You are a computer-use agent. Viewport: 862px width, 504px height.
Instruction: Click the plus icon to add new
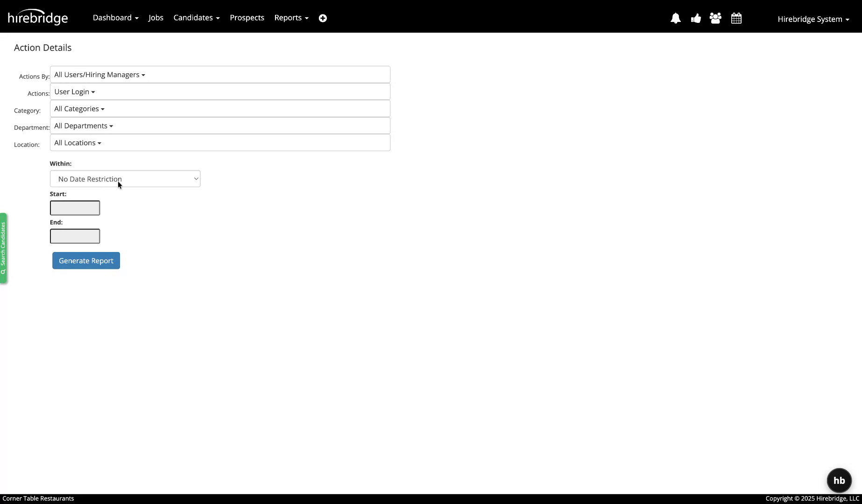(323, 18)
